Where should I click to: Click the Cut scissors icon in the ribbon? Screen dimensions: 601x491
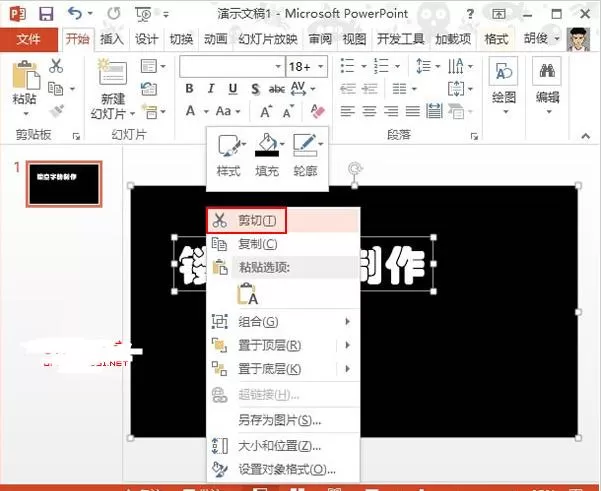pos(56,66)
